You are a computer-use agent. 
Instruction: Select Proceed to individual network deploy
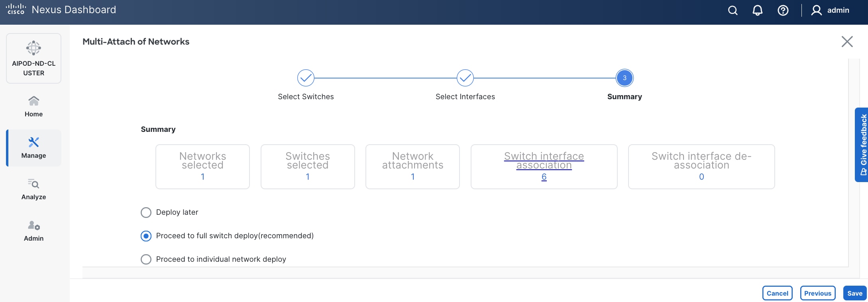tap(146, 259)
